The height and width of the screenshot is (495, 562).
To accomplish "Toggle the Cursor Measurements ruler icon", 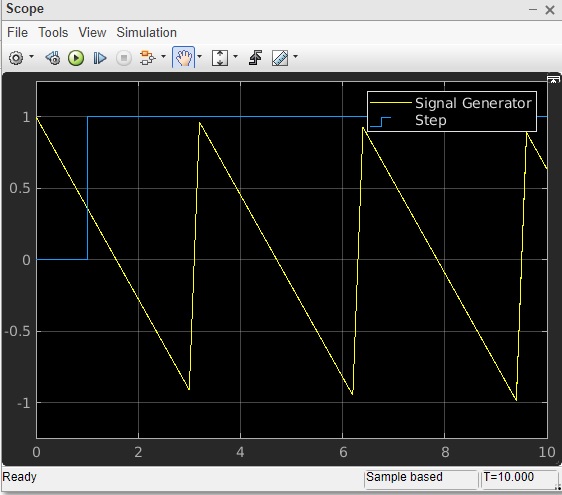I will point(280,58).
